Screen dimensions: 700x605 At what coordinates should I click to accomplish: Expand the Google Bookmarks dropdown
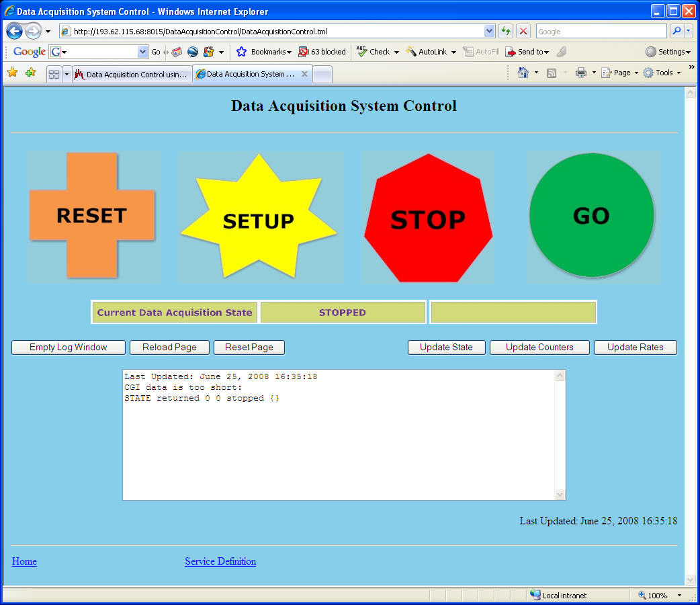point(271,52)
